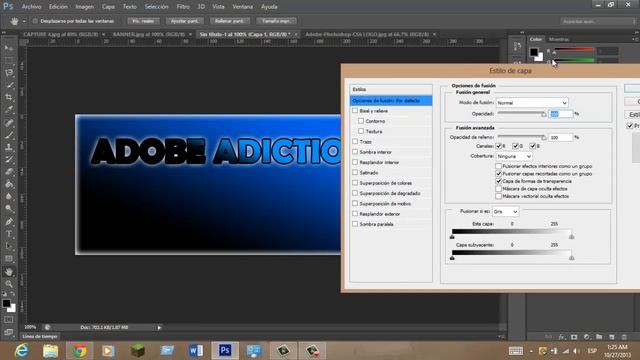Viewport: 640px width, 360px height.
Task: Select the Blur drop tool
Action: tap(9, 196)
